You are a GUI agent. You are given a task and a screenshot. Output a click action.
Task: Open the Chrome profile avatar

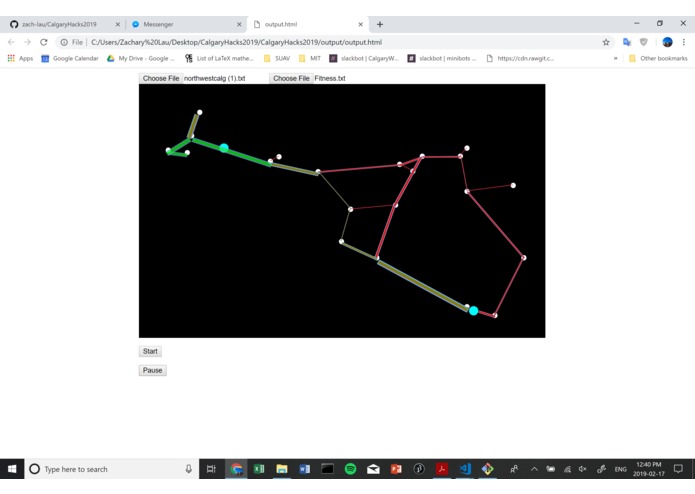pos(667,42)
